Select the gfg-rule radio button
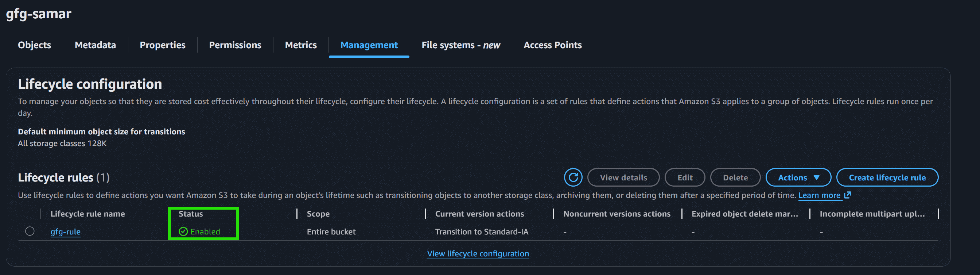This screenshot has height=275, width=980. 30,231
